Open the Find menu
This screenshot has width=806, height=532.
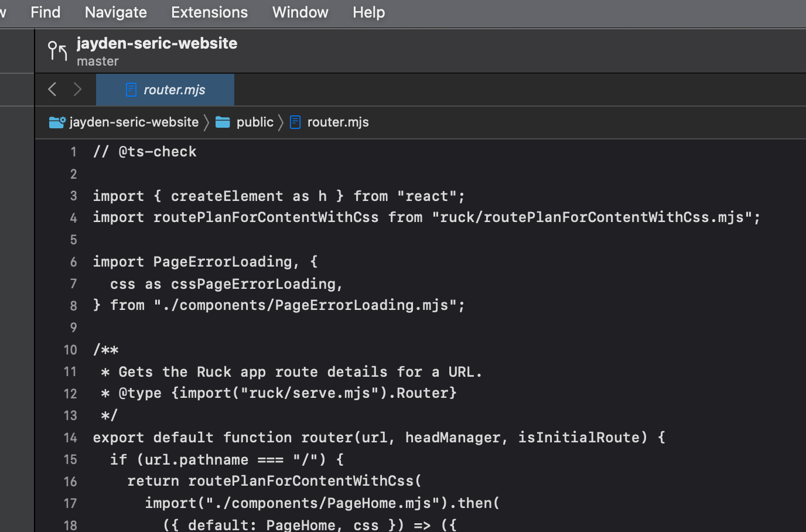pyautogui.click(x=45, y=12)
